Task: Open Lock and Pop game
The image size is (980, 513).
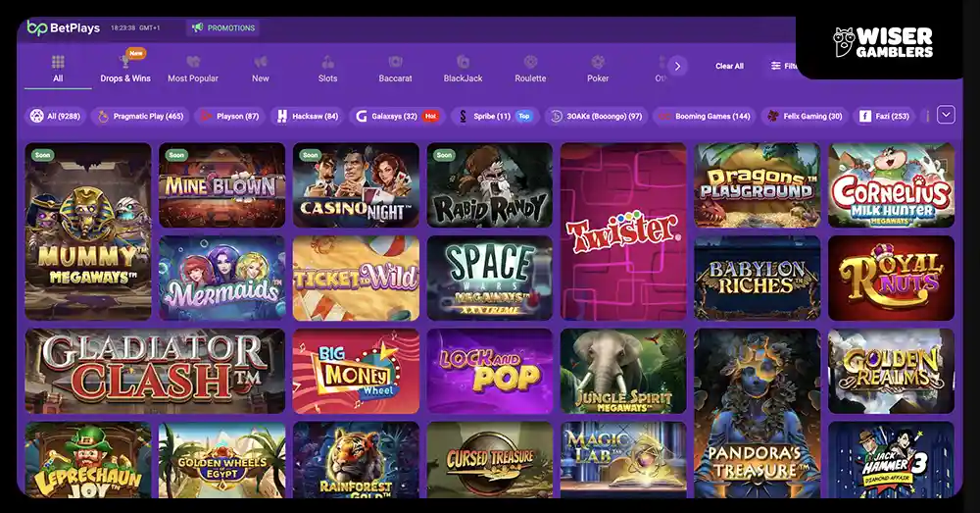Action: [x=489, y=371]
